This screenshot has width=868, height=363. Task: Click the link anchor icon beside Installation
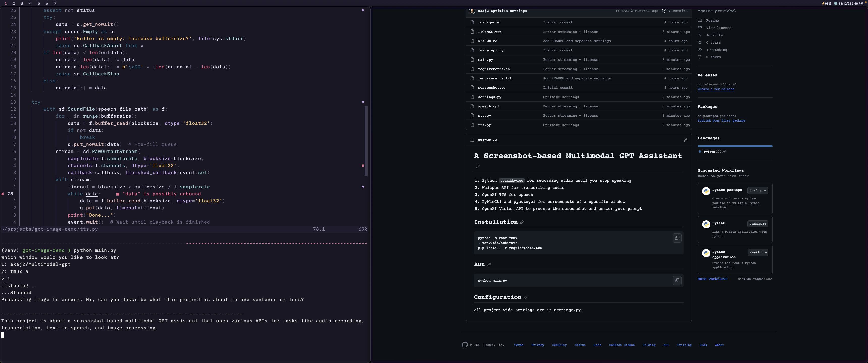point(522,222)
